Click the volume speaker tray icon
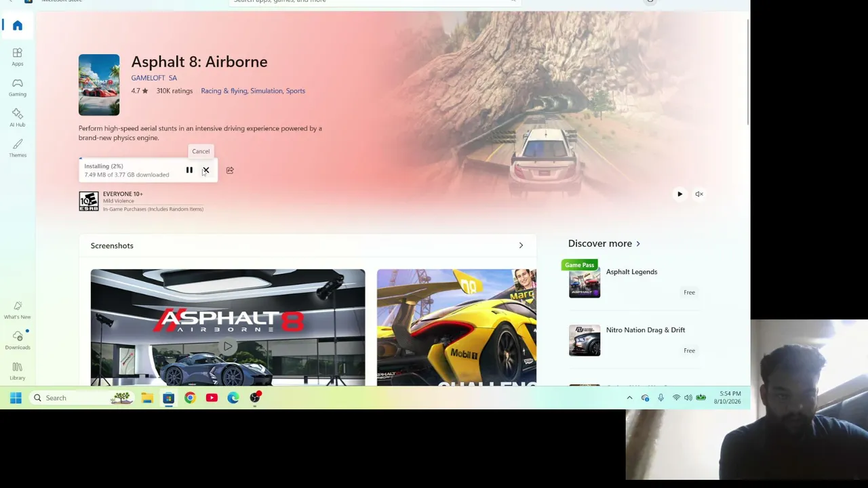Image resolution: width=868 pixels, height=488 pixels. click(x=688, y=398)
